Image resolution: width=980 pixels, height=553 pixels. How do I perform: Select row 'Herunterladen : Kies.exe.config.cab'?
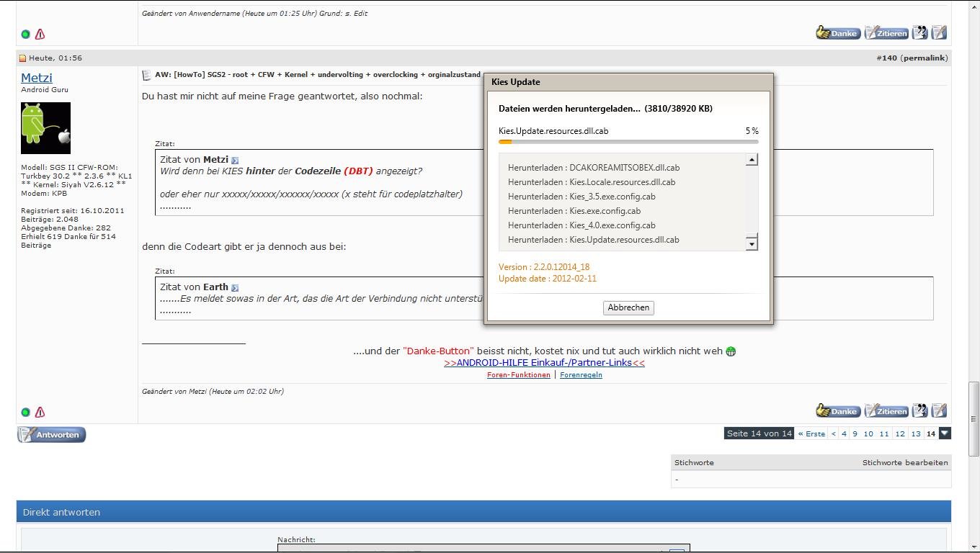point(574,211)
